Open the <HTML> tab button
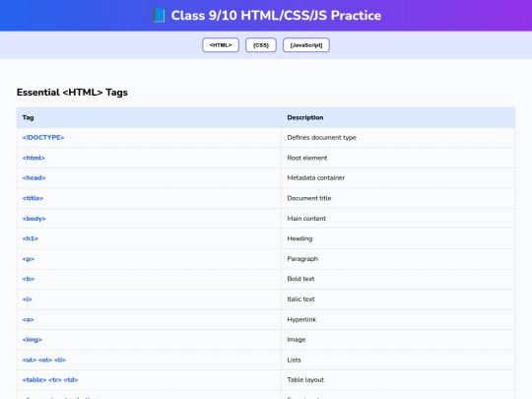The width and height of the screenshot is (532, 399). click(x=221, y=45)
